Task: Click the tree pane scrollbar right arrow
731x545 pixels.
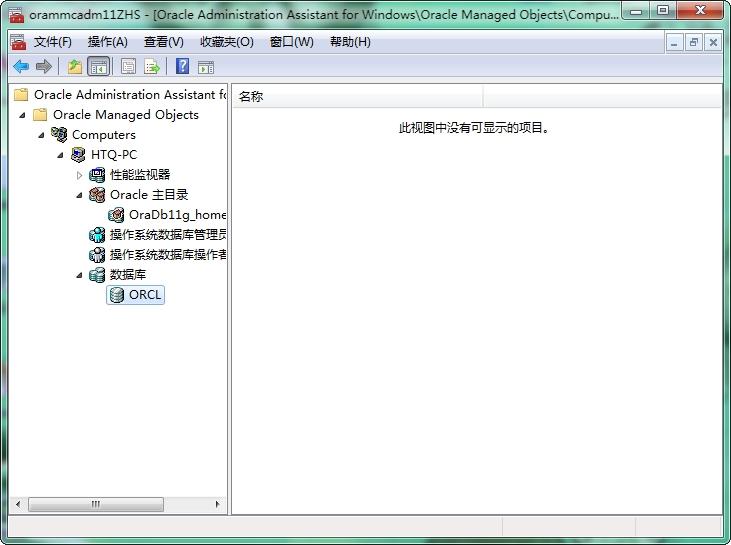Action: (x=217, y=504)
